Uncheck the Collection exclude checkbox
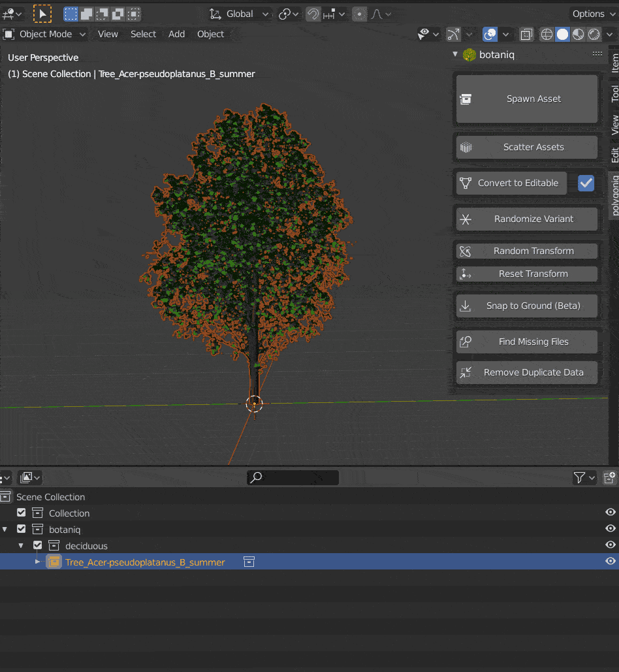The image size is (619, 672). [22, 513]
